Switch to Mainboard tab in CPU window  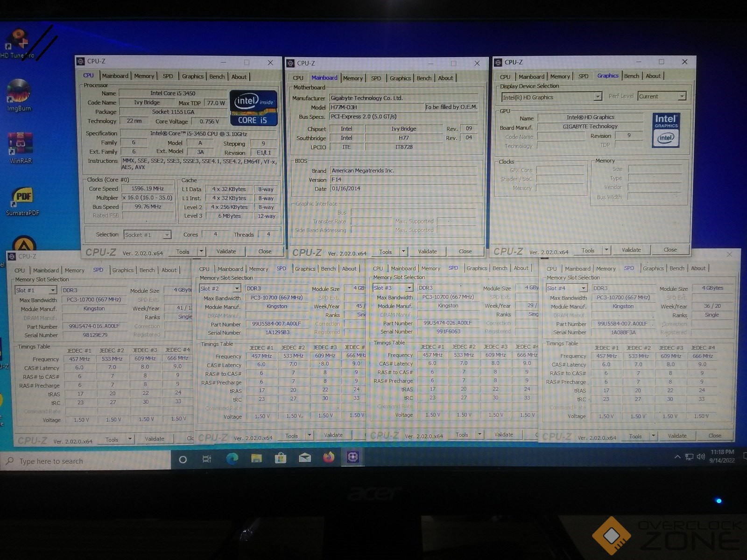coord(115,76)
